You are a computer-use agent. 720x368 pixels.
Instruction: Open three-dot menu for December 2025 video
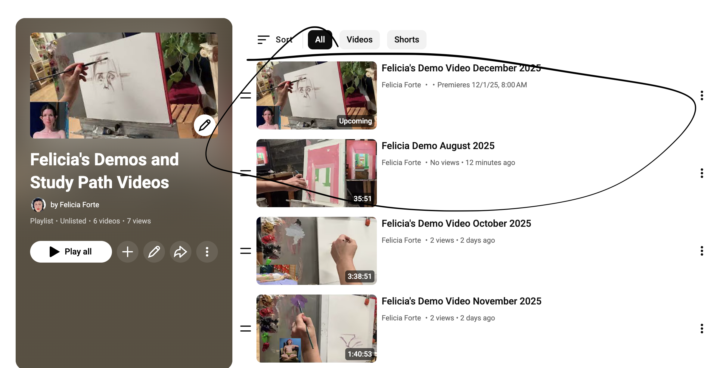click(701, 95)
